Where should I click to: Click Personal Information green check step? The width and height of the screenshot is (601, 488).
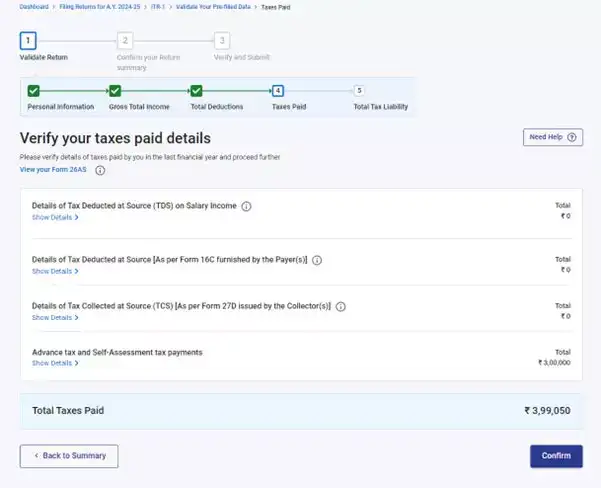33,91
